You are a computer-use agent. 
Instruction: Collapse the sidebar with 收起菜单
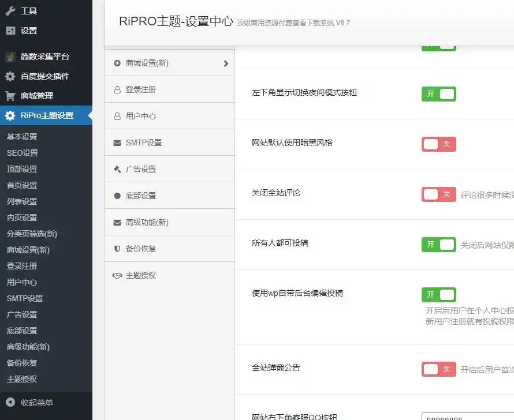coord(36,403)
